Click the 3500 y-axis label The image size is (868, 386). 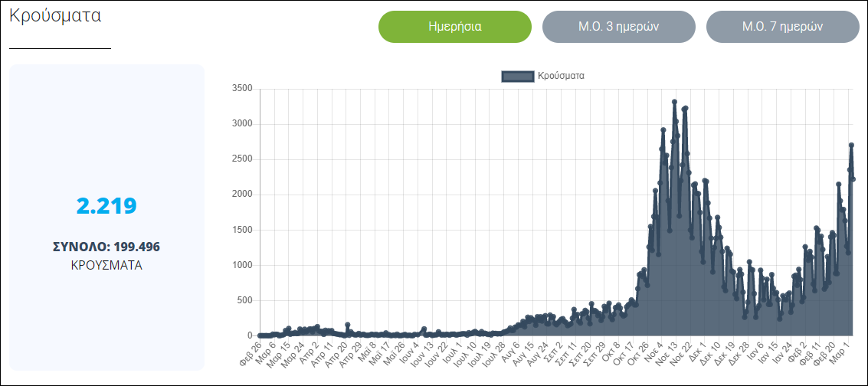pyautogui.click(x=241, y=89)
